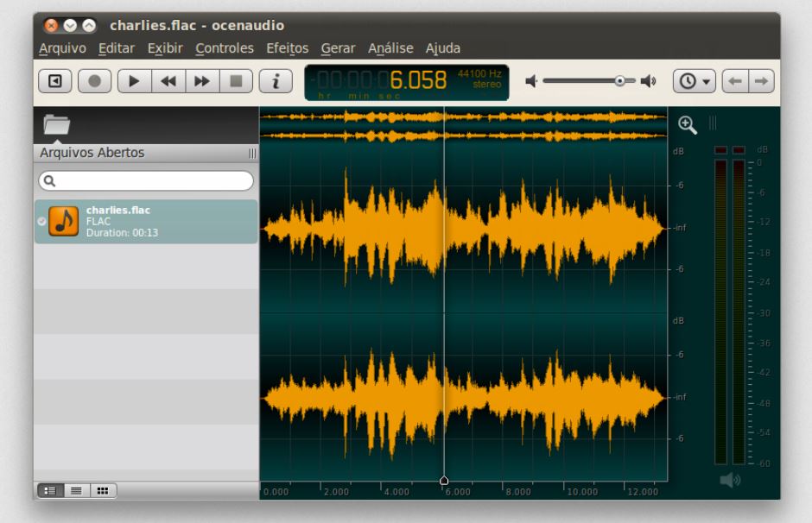Go back with the left arrow button
Image resolution: width=812 pixels, height=523 pixels.
point(735,81)
